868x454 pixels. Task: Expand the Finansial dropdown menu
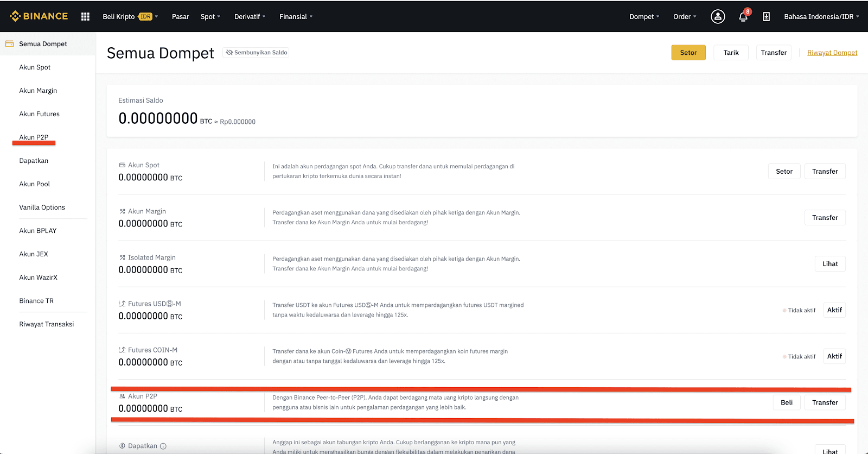pyautogui.click(x=296, y=17)
